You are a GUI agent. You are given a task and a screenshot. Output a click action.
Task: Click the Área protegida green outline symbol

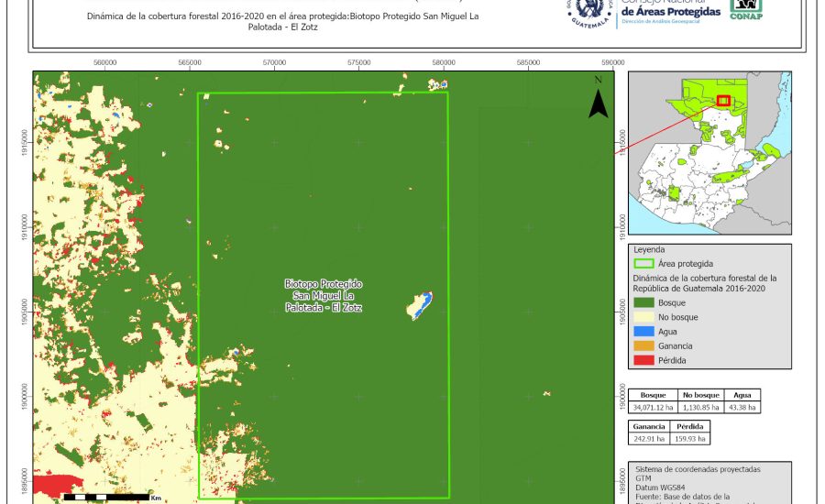[x=644, y=263]
